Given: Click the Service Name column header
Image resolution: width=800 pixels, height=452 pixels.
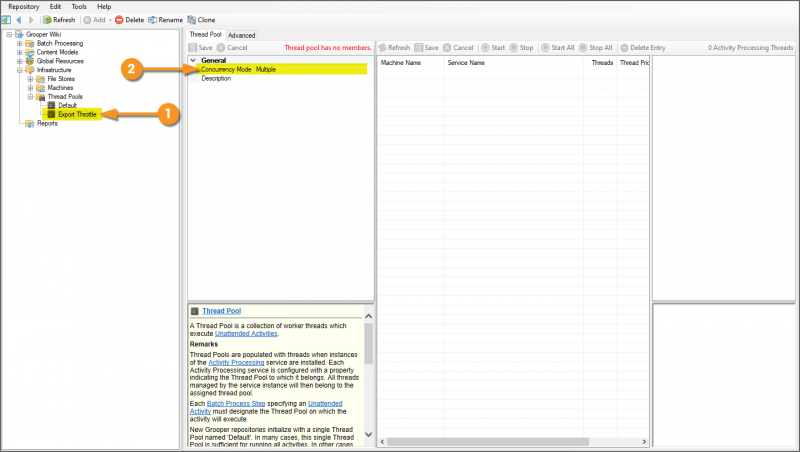Looking at the screenshot, I should 466,63.
